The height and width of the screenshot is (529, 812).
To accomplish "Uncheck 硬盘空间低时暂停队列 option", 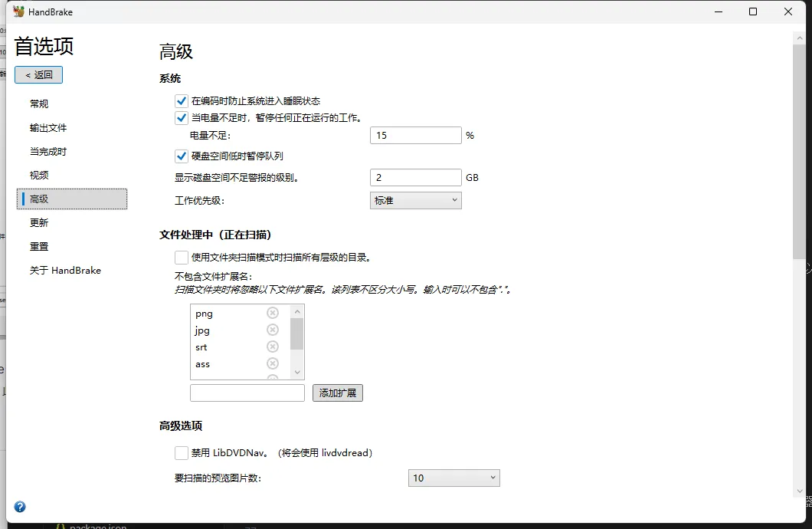I will 182,156.
